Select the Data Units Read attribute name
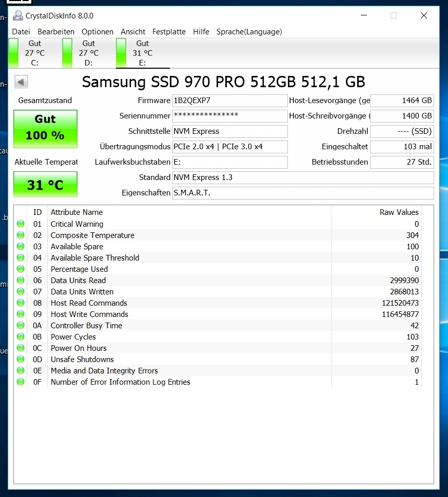Screen dimensions: 448x497 pyautogui.click(x=79, y=281)
